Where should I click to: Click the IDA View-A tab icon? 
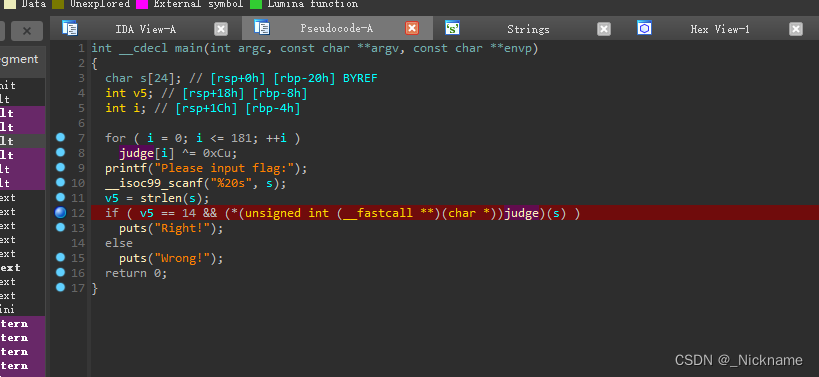[x=69, y=28]
